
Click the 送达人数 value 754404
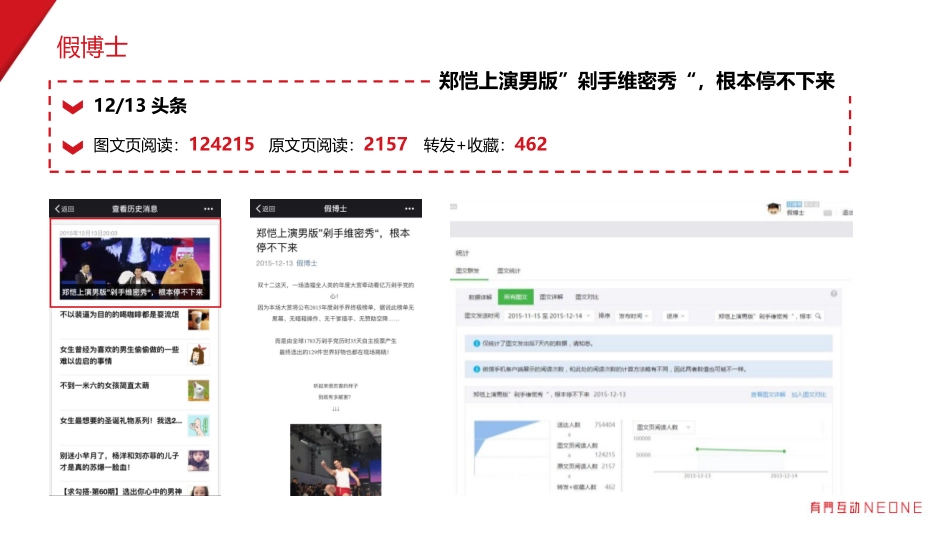coord(605,425)
